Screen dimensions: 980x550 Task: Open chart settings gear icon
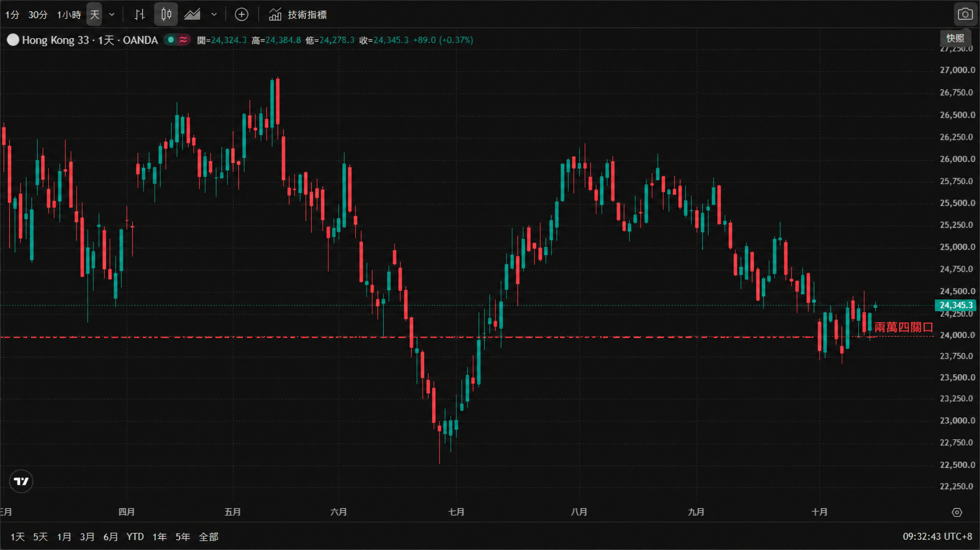957,513
